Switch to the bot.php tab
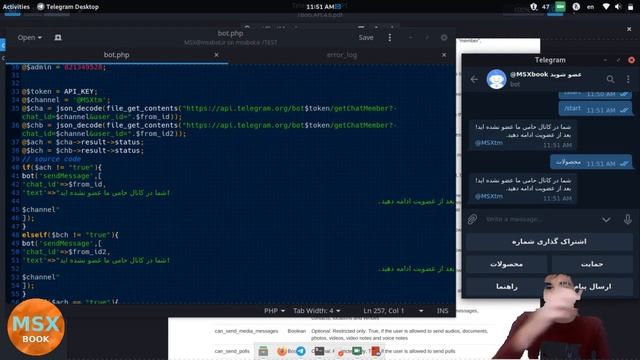 [x=116, y=55]
